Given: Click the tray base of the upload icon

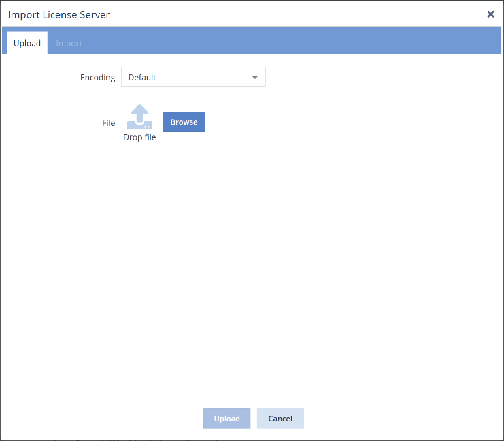Looking at the screenshot, I should click(x=139, y=125).
